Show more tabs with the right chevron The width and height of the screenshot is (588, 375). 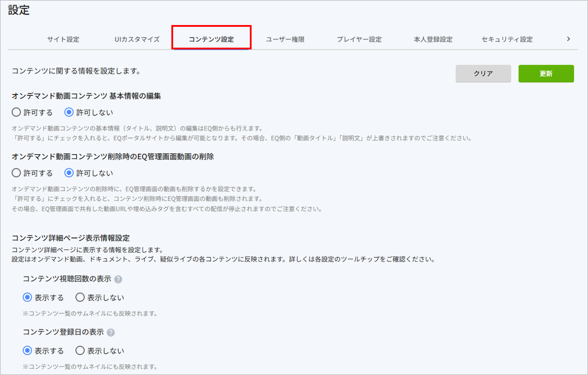pyautogui.click(x=568, y=39)
